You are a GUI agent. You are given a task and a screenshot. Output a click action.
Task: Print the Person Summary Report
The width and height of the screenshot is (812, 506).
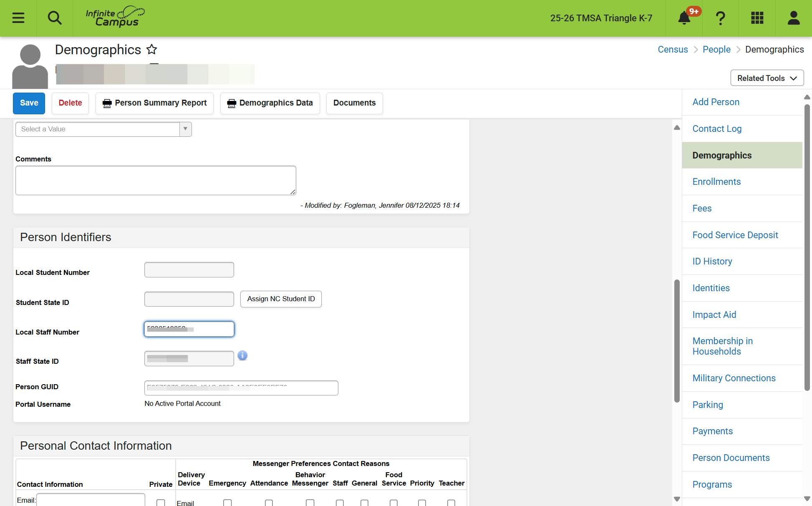tap(154, 103)
